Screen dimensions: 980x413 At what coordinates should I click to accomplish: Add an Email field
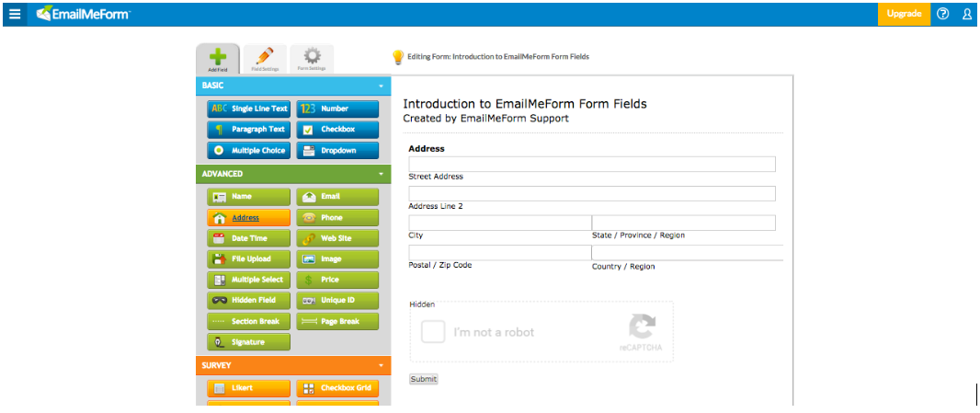click(337, 197)
